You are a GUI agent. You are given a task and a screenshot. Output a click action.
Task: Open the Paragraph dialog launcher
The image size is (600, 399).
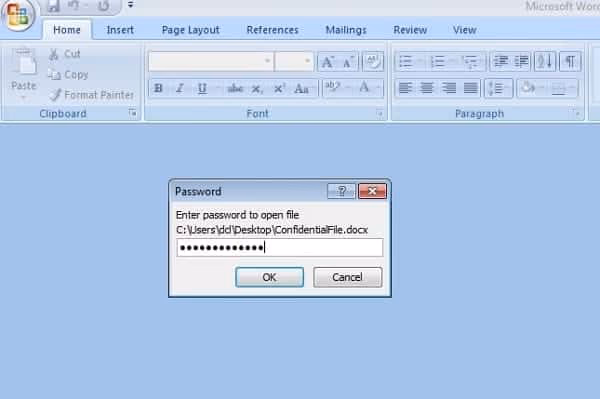576,113
